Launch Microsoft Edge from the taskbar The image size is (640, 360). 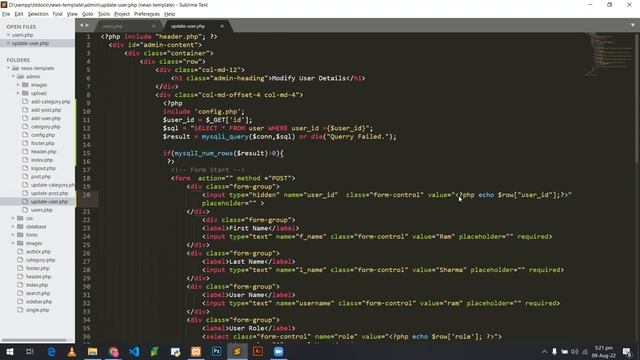pos(51,351)
